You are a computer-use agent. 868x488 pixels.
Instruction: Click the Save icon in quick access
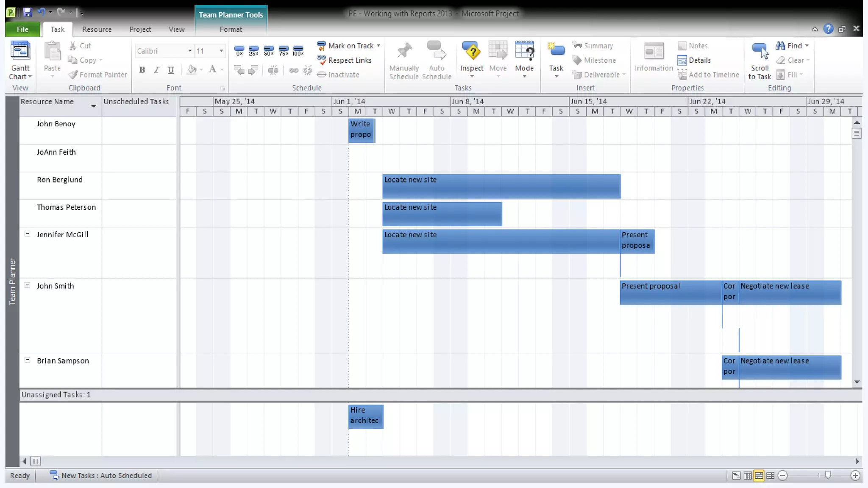[x=28, y=12]
